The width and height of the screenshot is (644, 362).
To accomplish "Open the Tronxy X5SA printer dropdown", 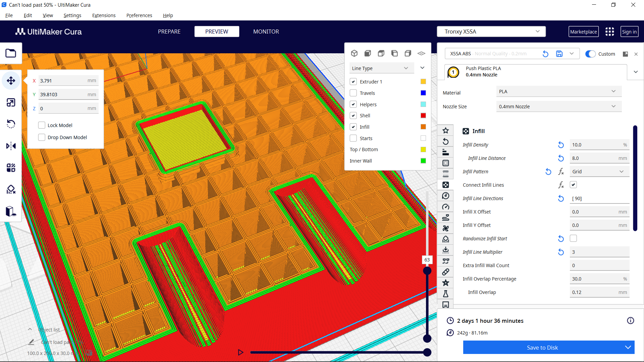I will pyautogui.click(x=491, y=31).
